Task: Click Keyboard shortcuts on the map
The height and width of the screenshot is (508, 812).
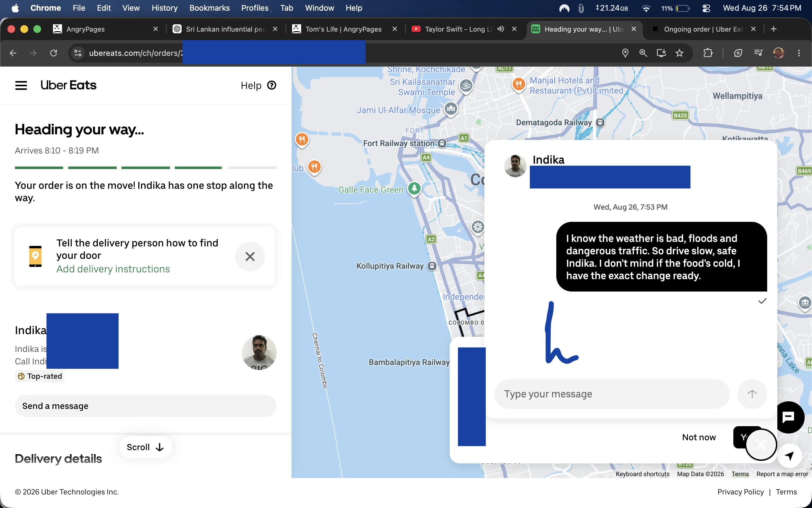Action: coord(643,474)
